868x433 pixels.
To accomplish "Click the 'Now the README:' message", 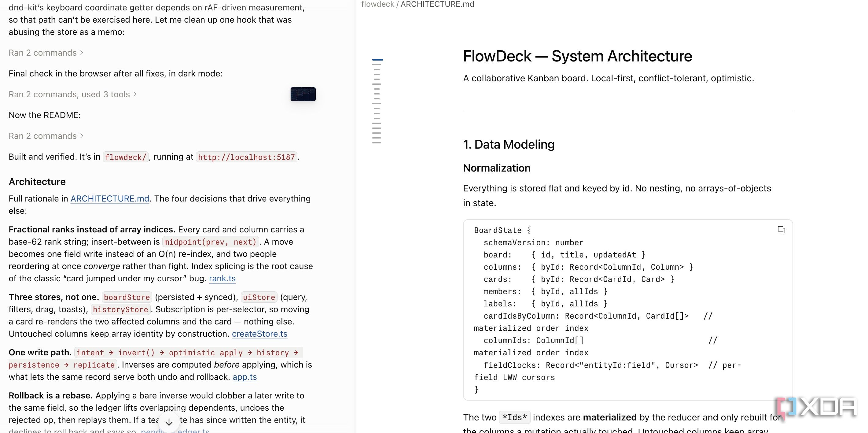I will [45, 115].
